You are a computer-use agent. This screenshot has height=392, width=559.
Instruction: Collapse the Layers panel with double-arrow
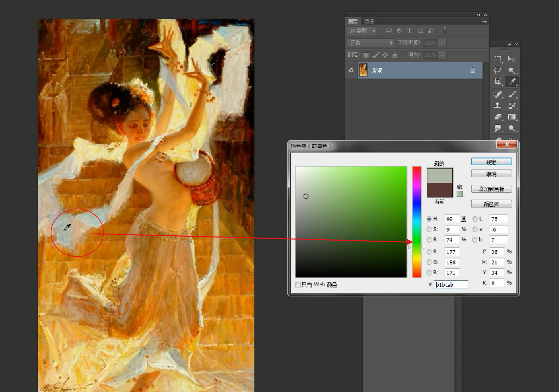coord(478,15)
